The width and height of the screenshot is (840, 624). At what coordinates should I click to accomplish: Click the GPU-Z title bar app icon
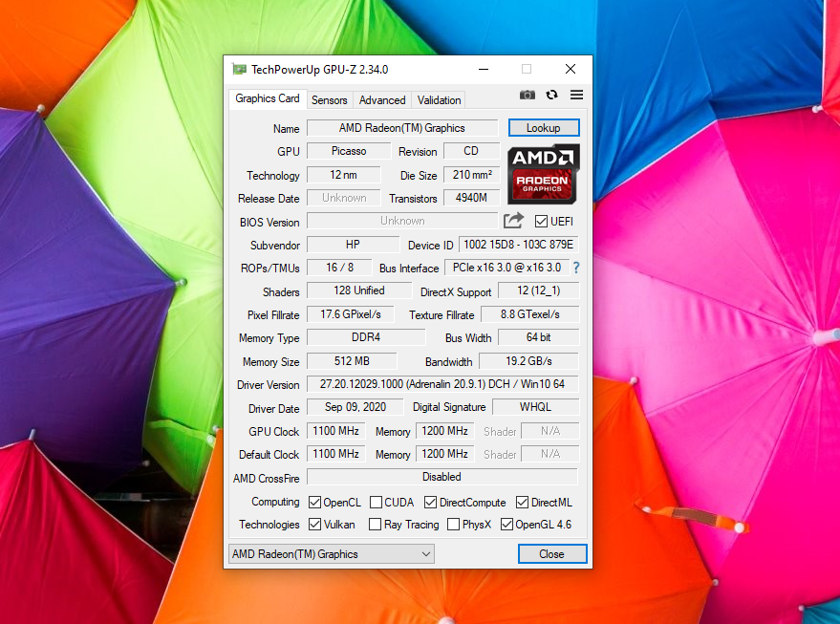239,69
